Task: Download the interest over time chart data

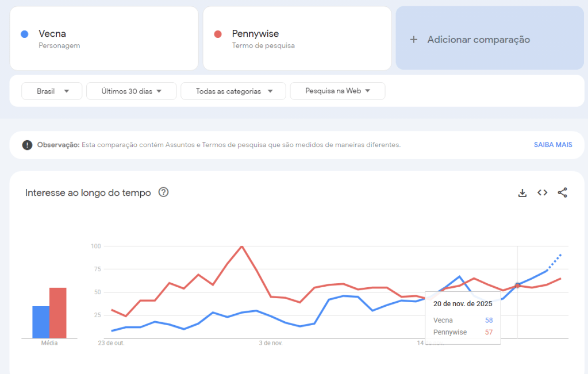Action: tap(522, 193)
